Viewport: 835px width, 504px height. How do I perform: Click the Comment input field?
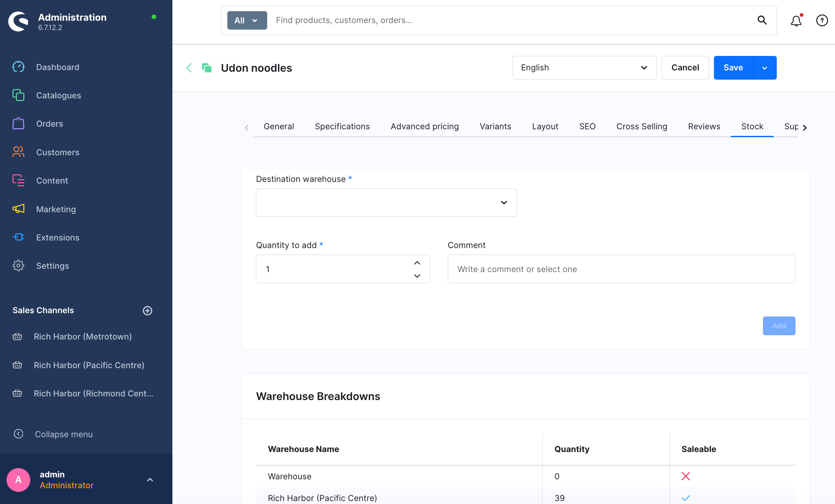tap(621, 269)
